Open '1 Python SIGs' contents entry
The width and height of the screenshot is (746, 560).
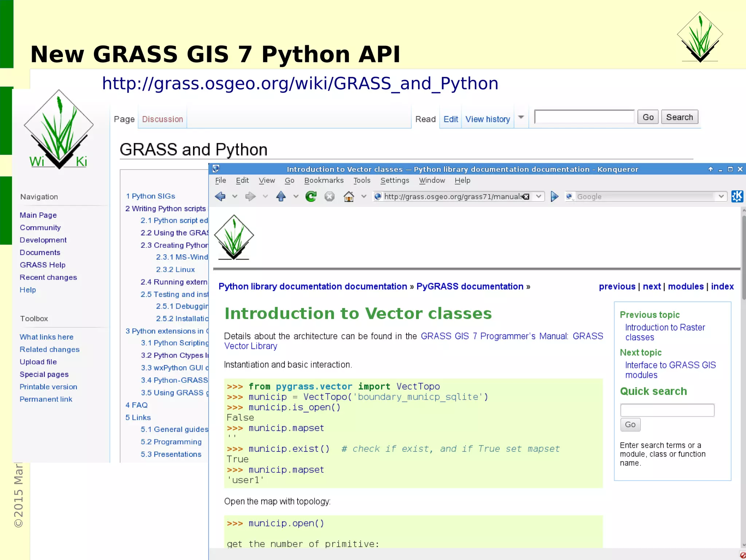pos(150,196)
